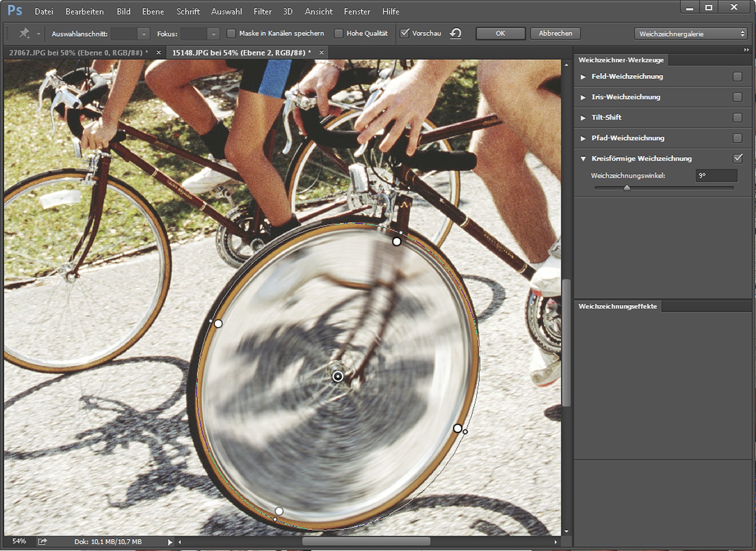This screenshot has width=756, height=551.
Task: Enable Maske in Kanälen speichern checkbox
Action: tap(231, 34)
